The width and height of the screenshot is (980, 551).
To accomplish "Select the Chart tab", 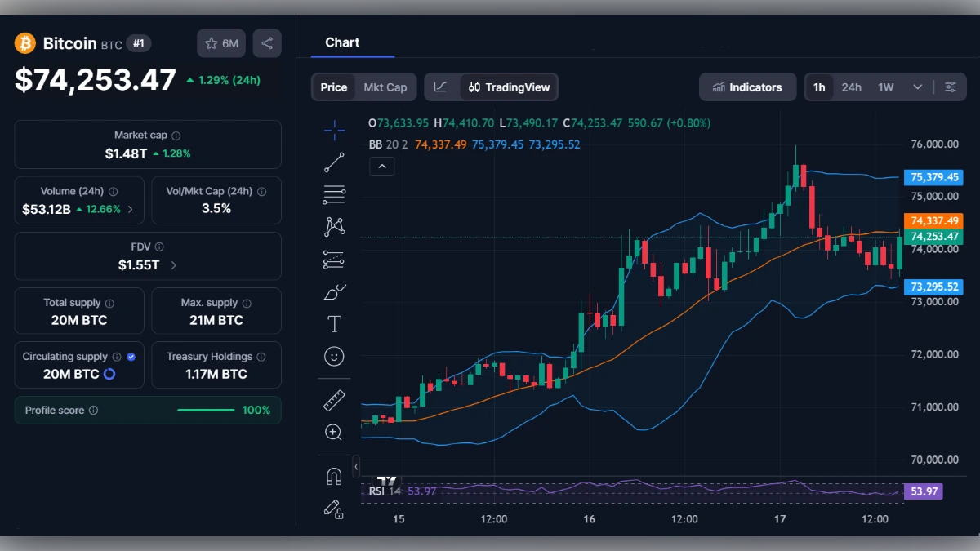I will pyautogui.click(x=342, y=42).
